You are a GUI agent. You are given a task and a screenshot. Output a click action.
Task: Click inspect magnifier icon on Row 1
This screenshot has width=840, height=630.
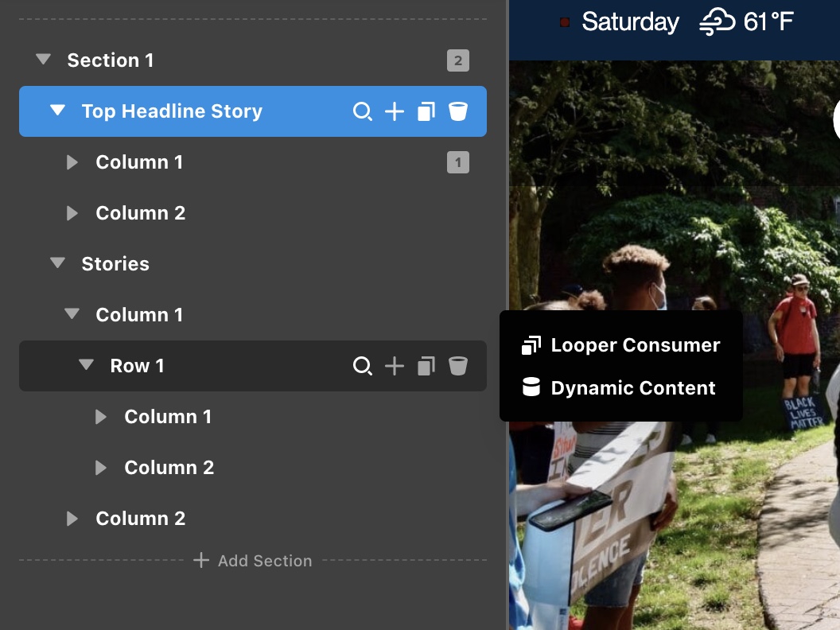click(363, 366)
